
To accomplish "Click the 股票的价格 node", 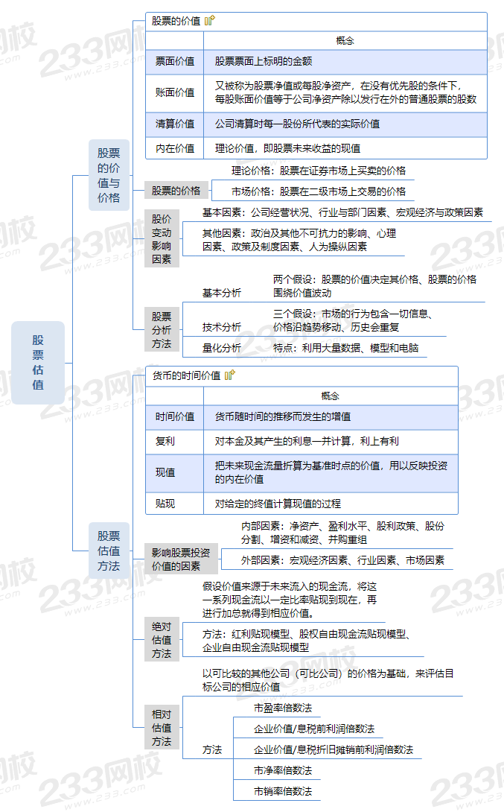I will 176,191.
